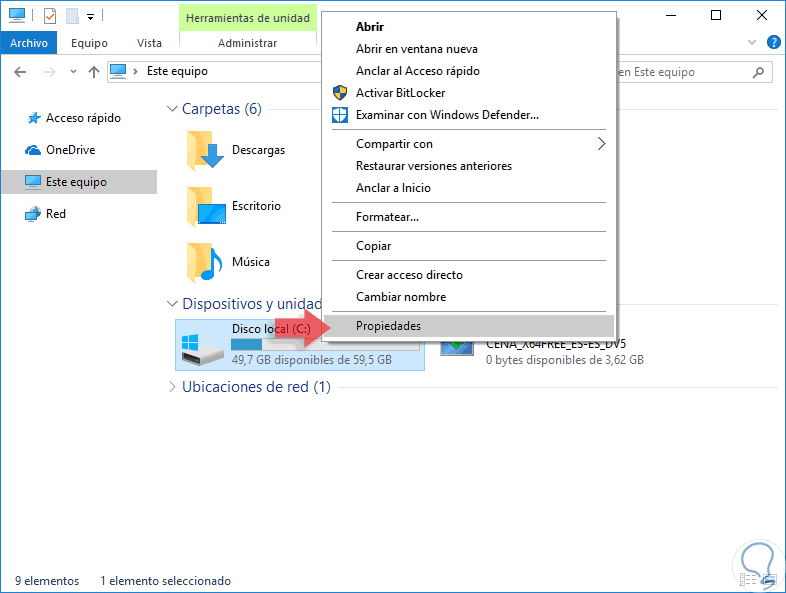Collapse the Carpetas (6) group
This screenshot has height=593, width=786.
172,109
